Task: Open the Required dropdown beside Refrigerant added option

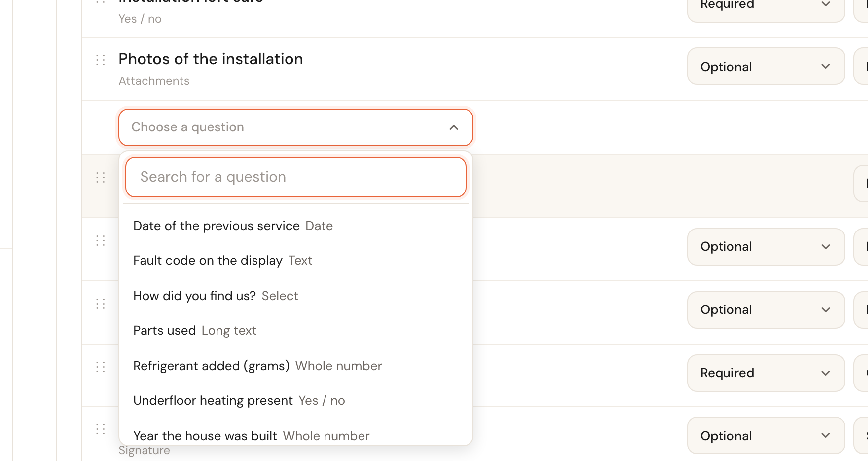Action: tap(766, 373)
